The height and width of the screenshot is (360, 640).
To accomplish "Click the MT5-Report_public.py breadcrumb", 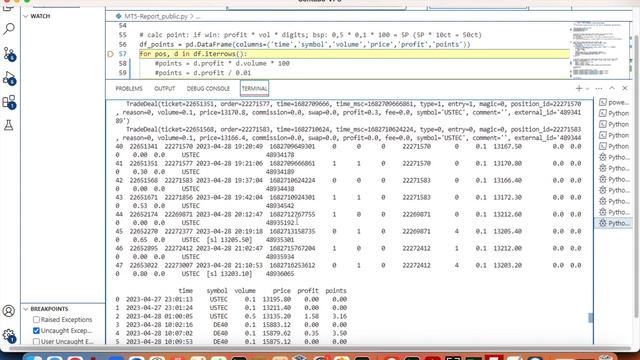I will point(156,16).
